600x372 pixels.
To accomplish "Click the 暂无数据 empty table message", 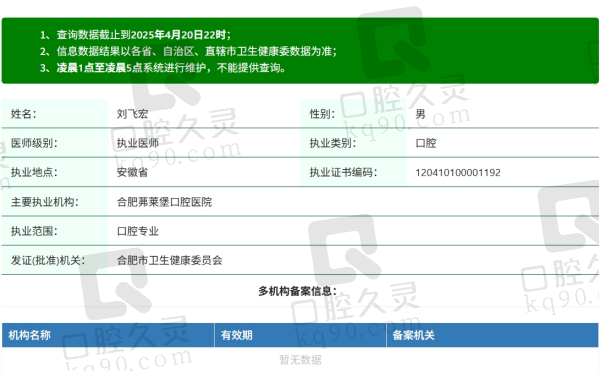I will coord(300,360).
